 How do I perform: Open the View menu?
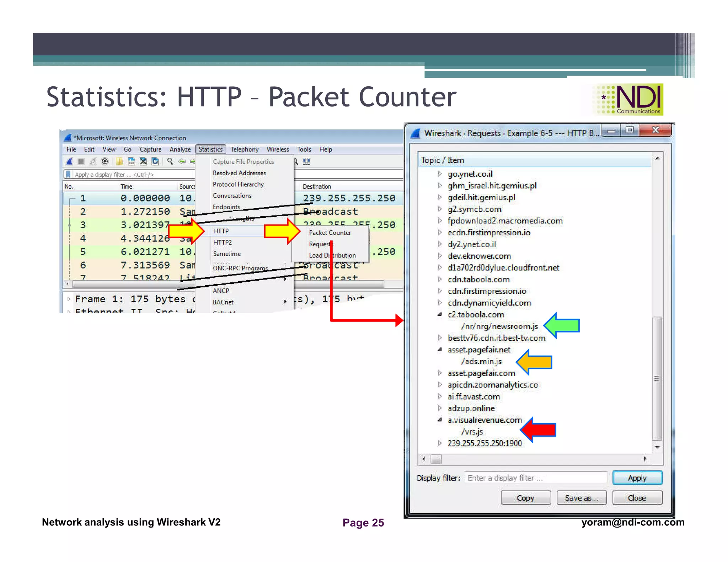(109, 150)
